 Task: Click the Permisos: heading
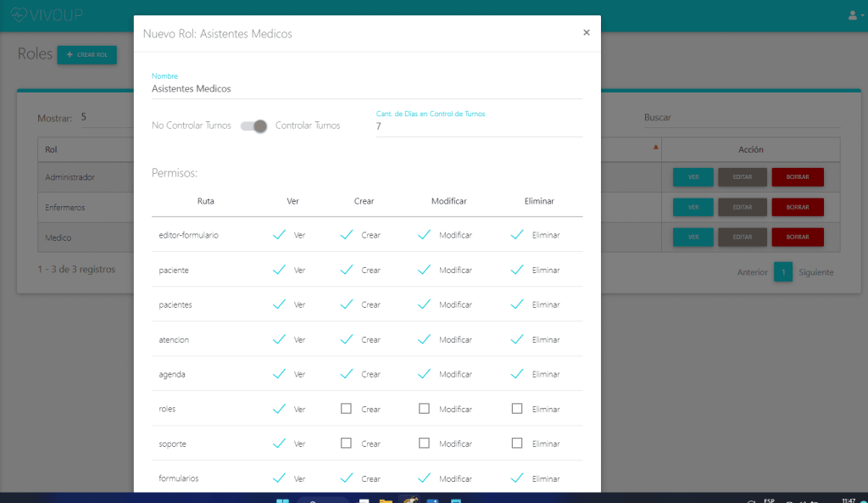tap(175, 173)
